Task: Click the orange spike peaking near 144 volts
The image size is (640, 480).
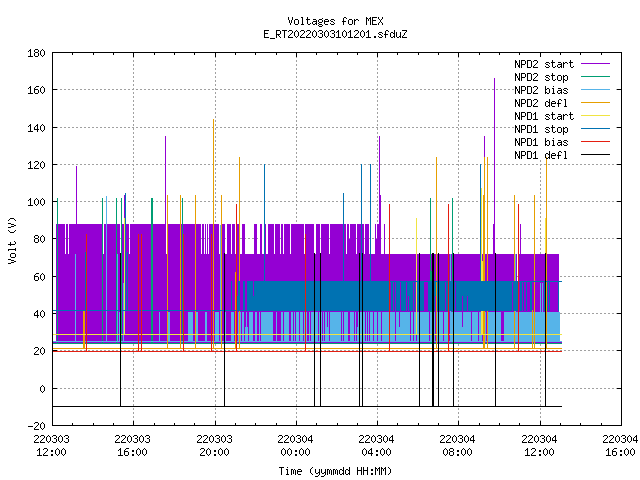Action: (213, 233)
